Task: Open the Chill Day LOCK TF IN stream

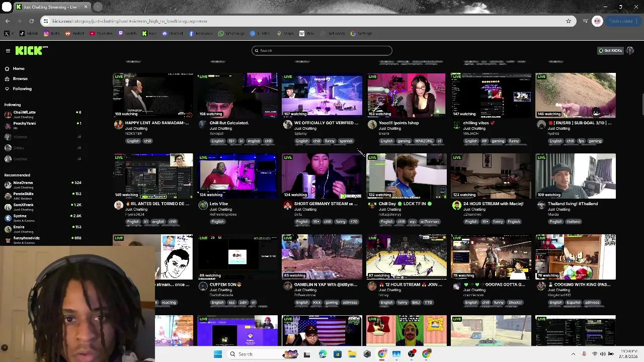Action: pyautogui.click(x=407, y=176)
